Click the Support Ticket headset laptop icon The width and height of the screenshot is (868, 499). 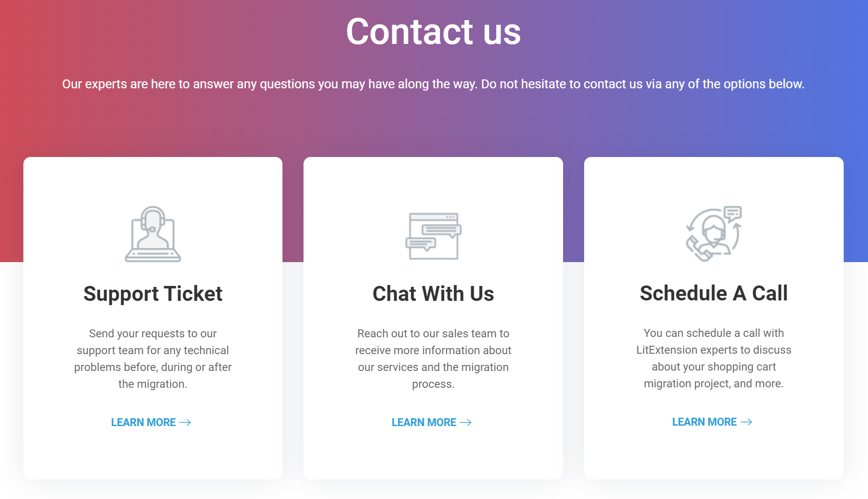[x=153, y=234]
